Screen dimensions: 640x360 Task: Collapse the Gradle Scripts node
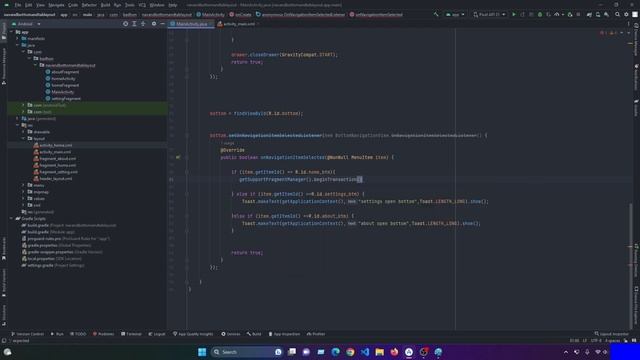pyautogui.click(x=12, y=218)
